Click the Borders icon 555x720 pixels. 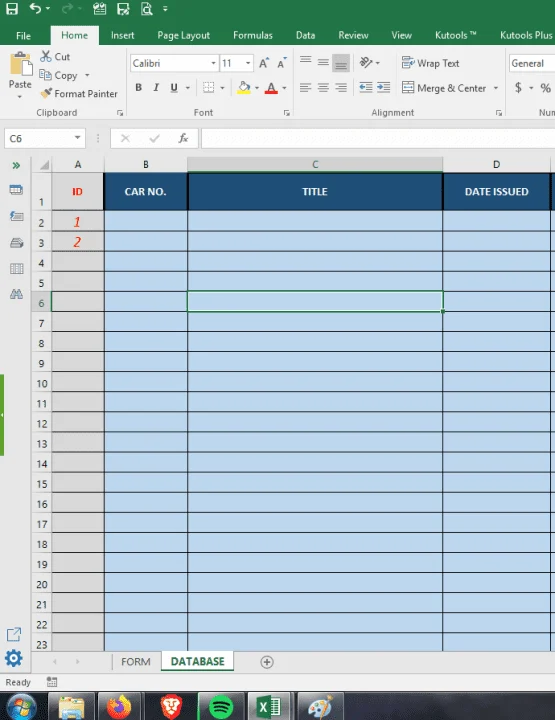click(208, 87)
